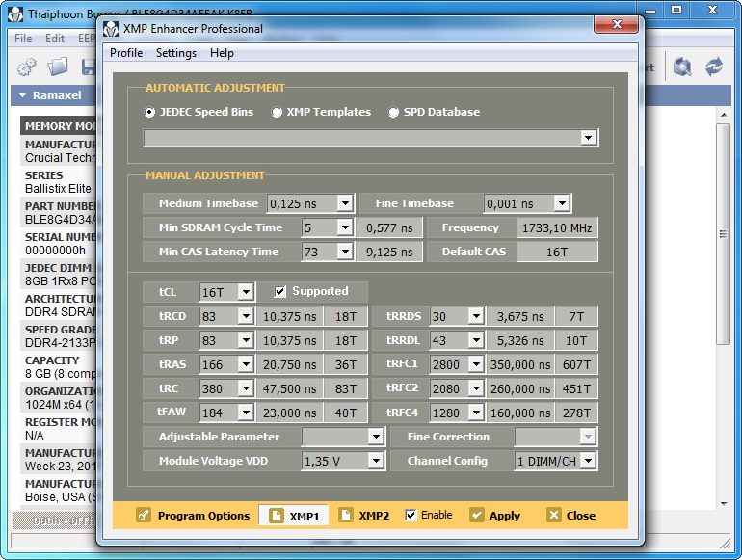This screenshot has height=560, width=742.
Task: Click the gear icon in Thaiphoon Burner toolbar
Action: click(x=27, y=67)
